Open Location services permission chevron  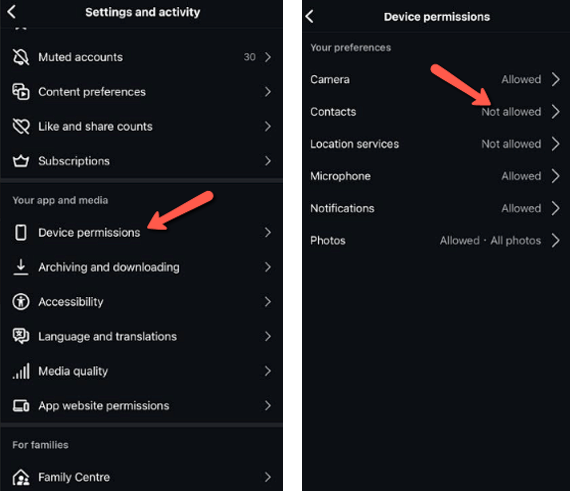coord(555,144)
